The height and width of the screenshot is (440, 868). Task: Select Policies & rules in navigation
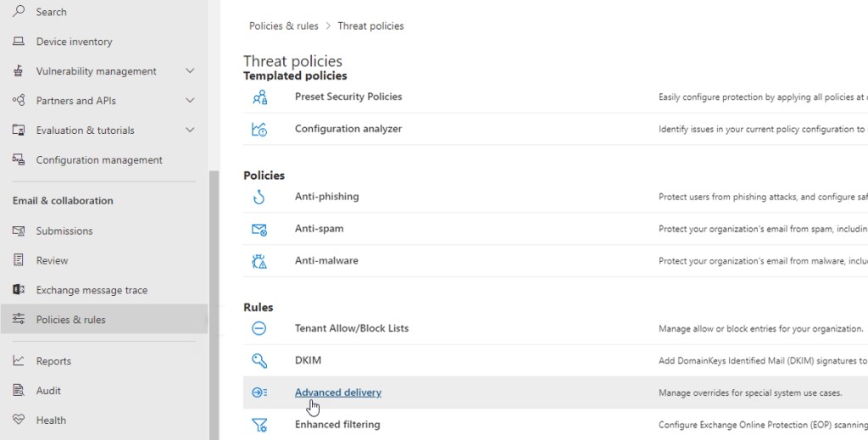(70, 320)
